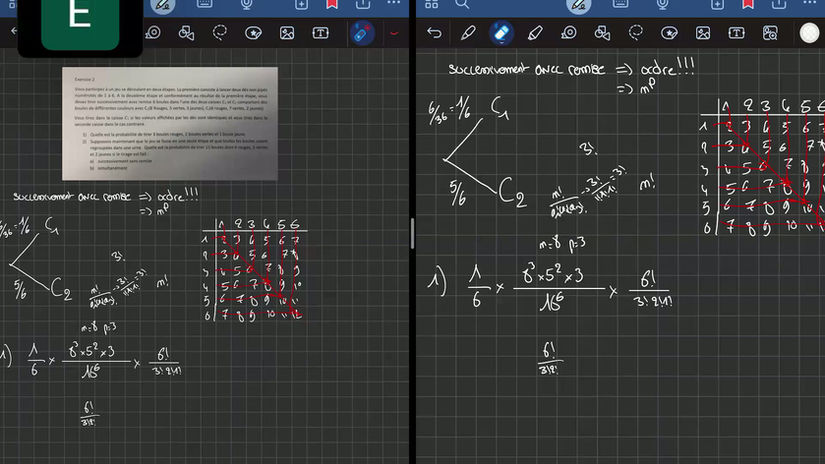Open search in right note window
The width and height of the screenshot is (825, 464).
click(462, 4)
